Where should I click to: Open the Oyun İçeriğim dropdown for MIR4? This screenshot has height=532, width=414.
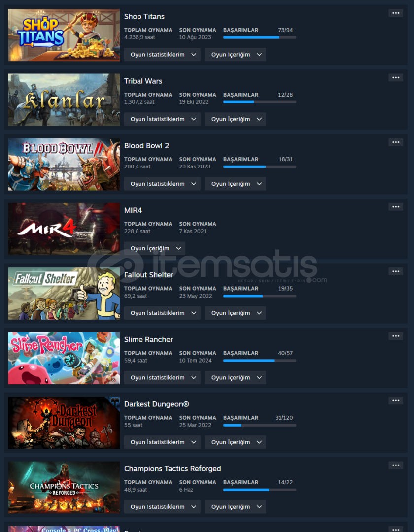pyautogui.click(x=155, y=248)
